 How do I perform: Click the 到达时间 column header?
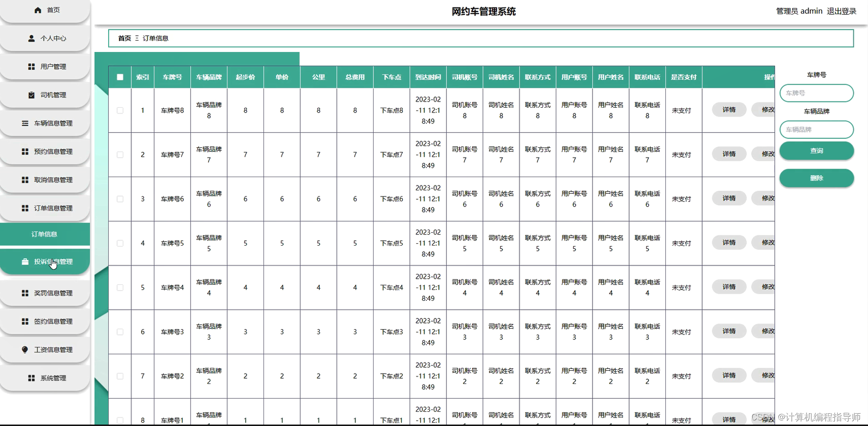point(428,77)
